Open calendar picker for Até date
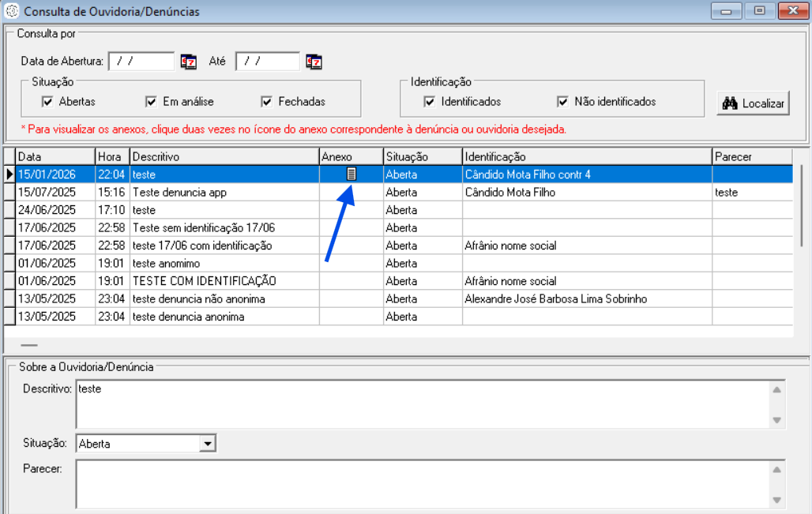The width and height of the screenshot is (812, 514). (x=314, y=62)
